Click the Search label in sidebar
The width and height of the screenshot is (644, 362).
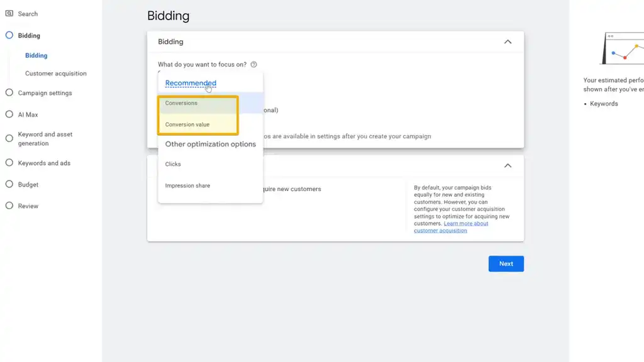[x=28, y=14]
